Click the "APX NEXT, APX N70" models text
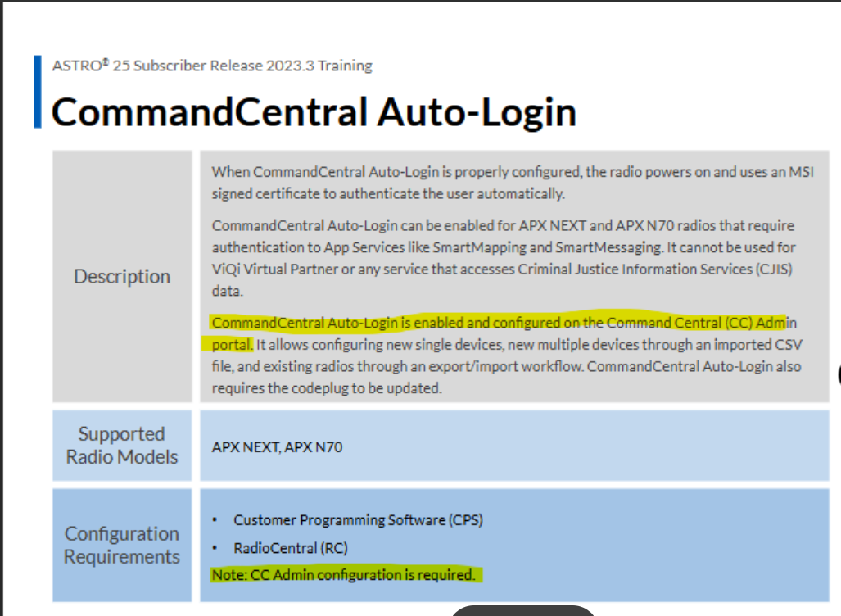The height and width of the screenshot is (616, 841). [277, 447]
